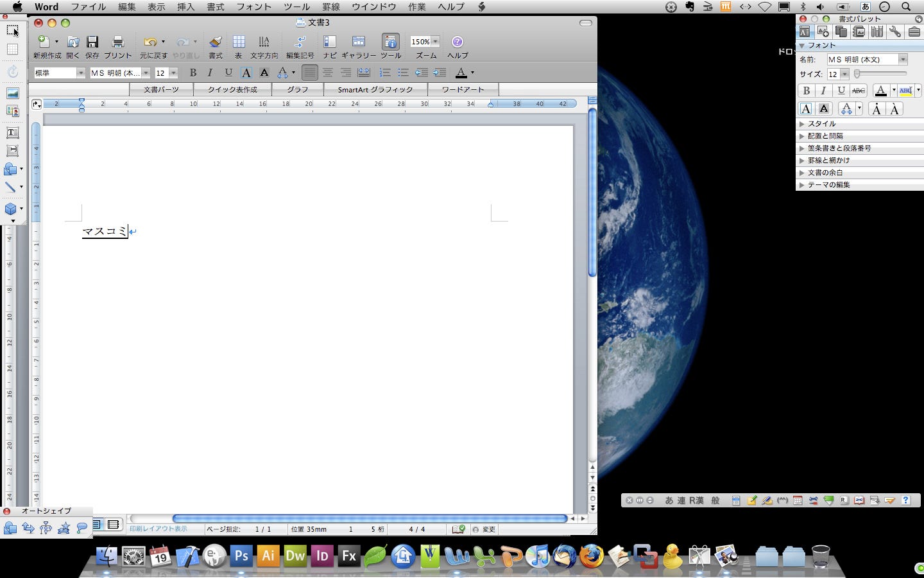Toggle editing marks (編集記号) icon
Image resolution: width=924 pixels, height=578 pixels.
point(300,42)
